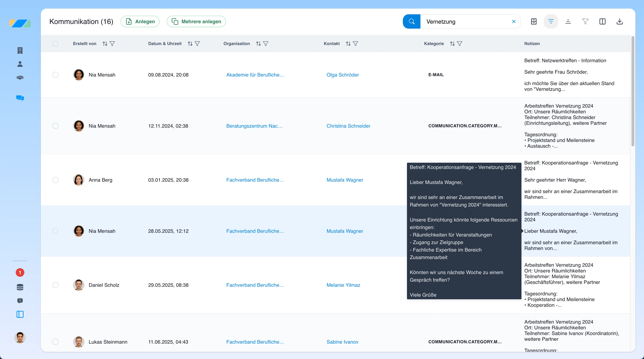Open the feedback speech bubble icon
The height and width of the screenshot is (359, 644).
[20, 301]
